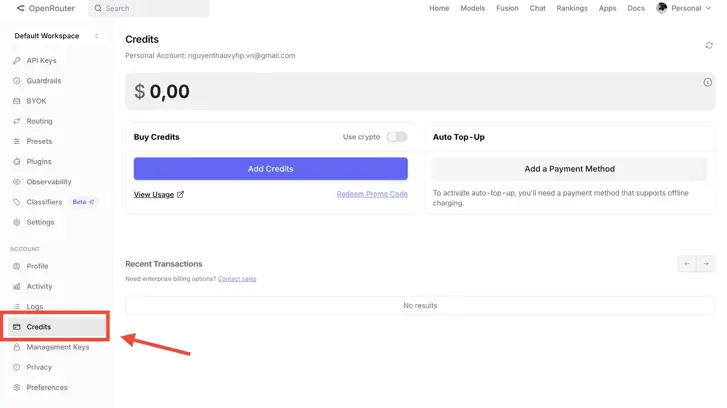Image resolution: width=727 pixels, height=408 pixels.
Task: Go to next transactions page arrow
Action: pyautogui.click(x=706, y=263)
